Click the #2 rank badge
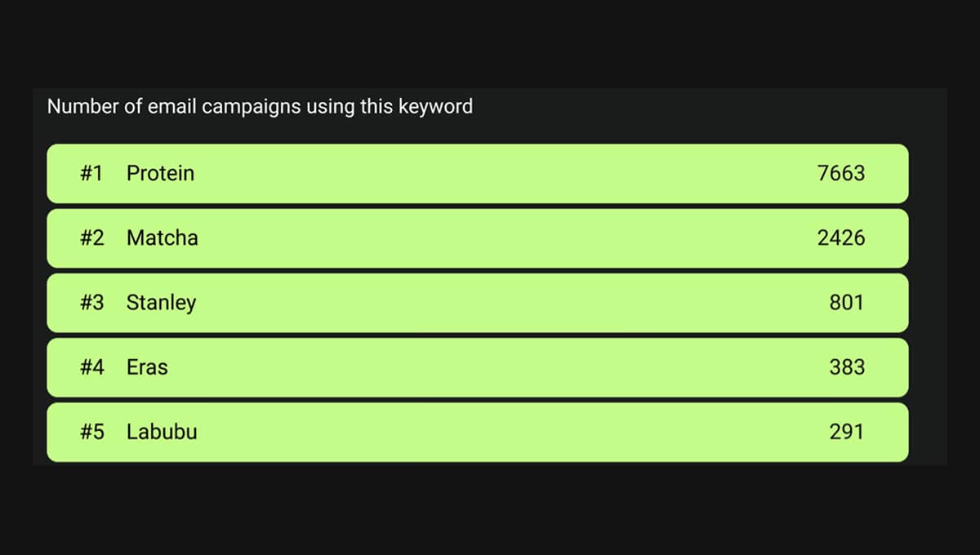The height and width of the screenshot is (555, 980). [x=92, y=238]
